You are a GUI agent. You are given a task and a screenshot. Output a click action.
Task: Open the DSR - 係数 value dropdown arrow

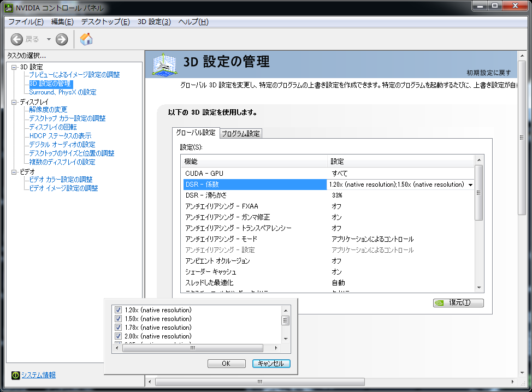click(471, 185)
